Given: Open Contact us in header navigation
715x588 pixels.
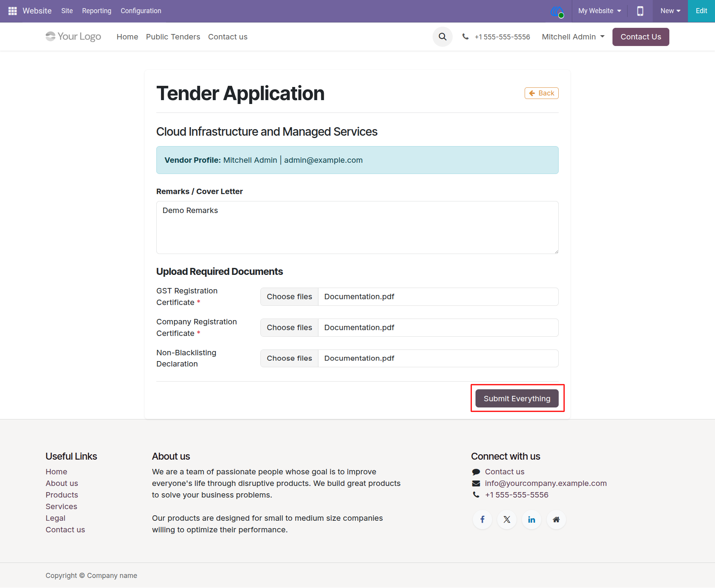Looking at the screenshot, I should click(x=227, y=37).
